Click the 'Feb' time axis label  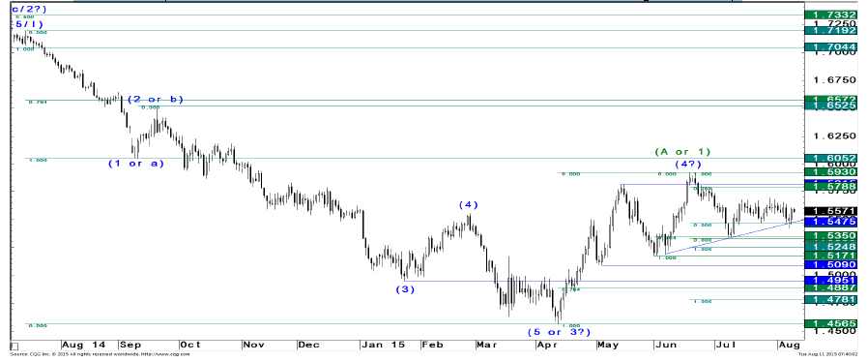coord(432,345)
